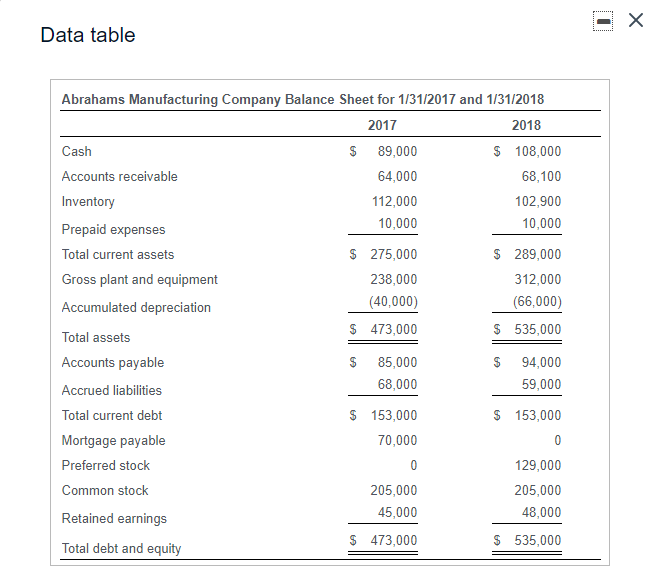Click the 2017 Common stock value
The height and width of the screenshot is (581, 654).
click(394, 490)
